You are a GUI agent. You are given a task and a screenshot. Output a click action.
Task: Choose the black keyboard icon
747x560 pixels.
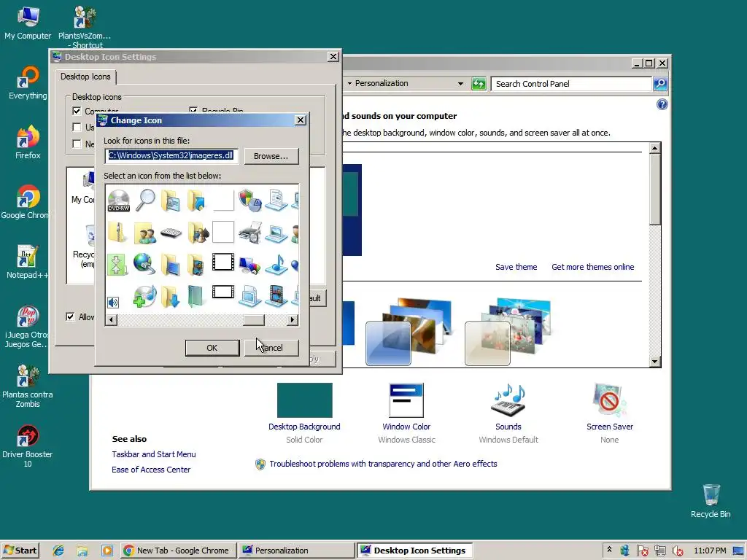click(171, 233)
